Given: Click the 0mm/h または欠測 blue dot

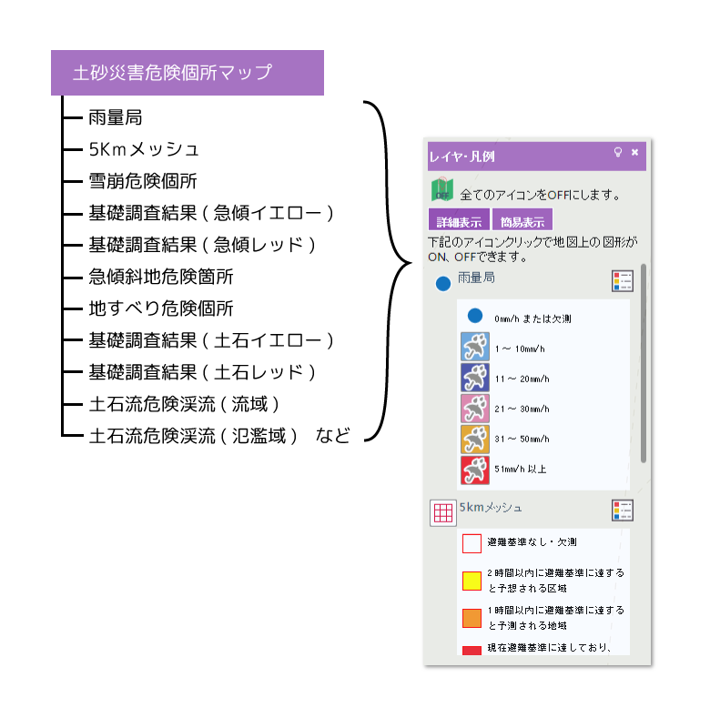Looking at the screenshot, I should (x=474, y=316).
